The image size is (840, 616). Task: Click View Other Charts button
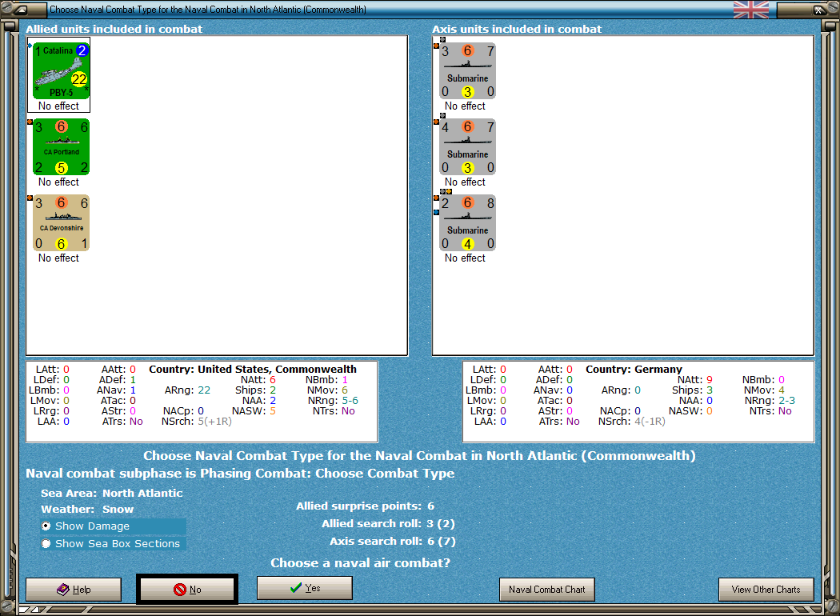point(766,590)
